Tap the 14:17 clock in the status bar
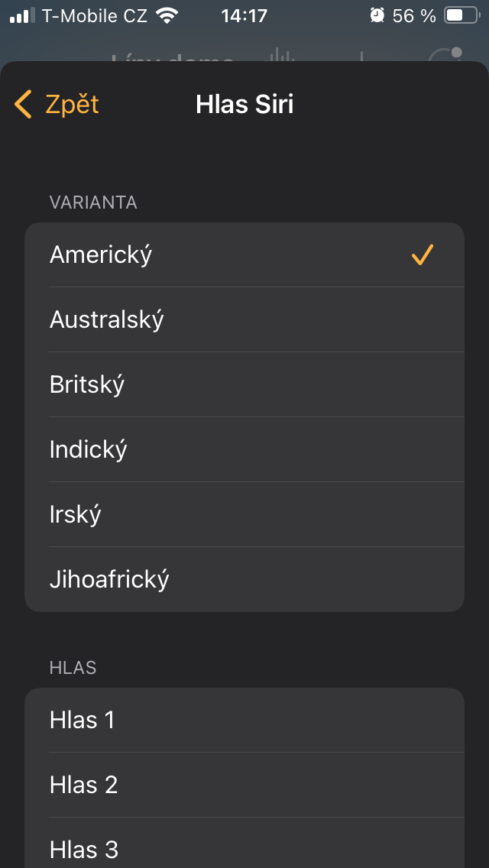Image resolution: width=489 pixels, height=868 pixels. 244,15
